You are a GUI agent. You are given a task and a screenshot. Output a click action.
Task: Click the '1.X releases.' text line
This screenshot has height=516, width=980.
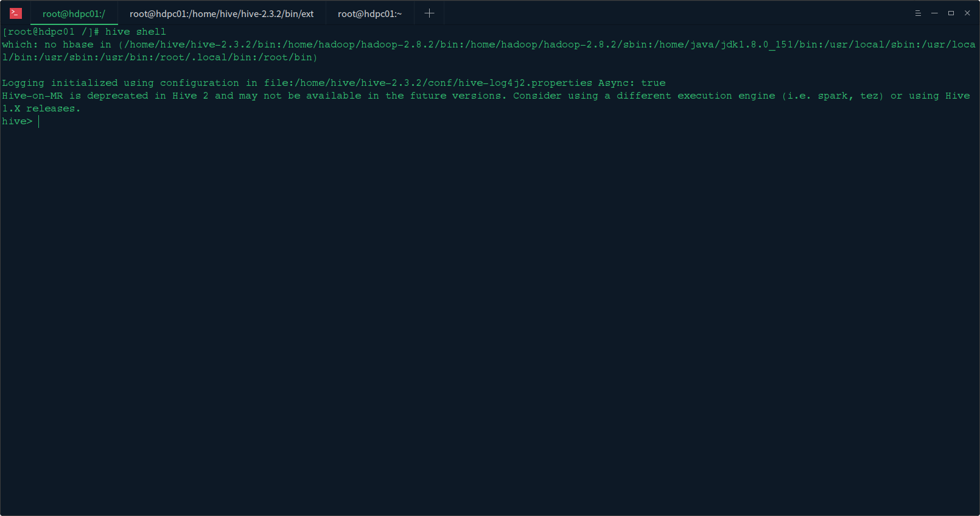click(x=41, y=108)
